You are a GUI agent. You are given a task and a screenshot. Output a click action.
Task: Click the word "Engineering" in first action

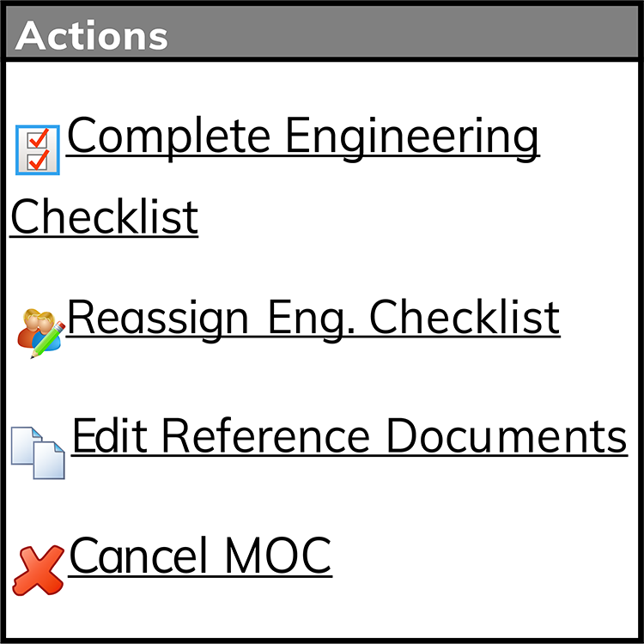(411, 137)
